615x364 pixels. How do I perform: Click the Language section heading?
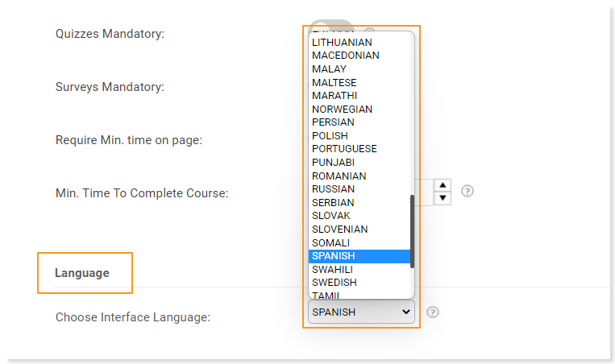82,273
